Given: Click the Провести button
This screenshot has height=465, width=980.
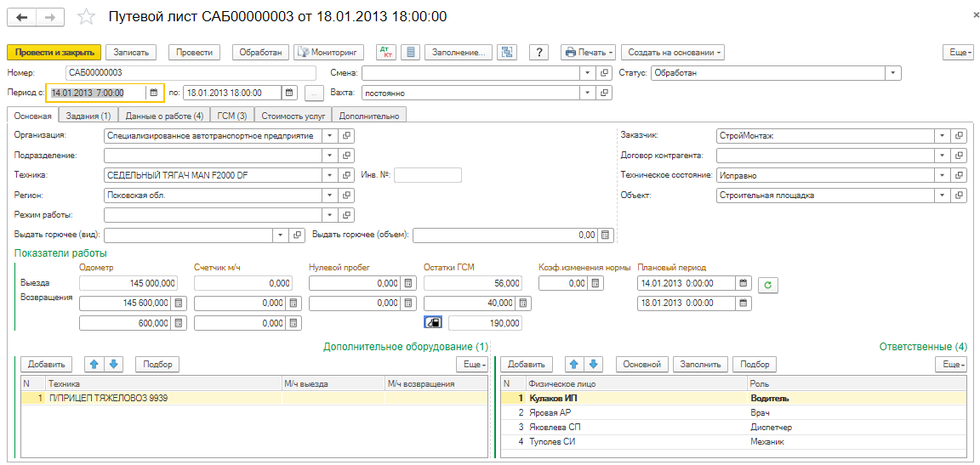Looking at the screenshot, I should tap(194, 53).
